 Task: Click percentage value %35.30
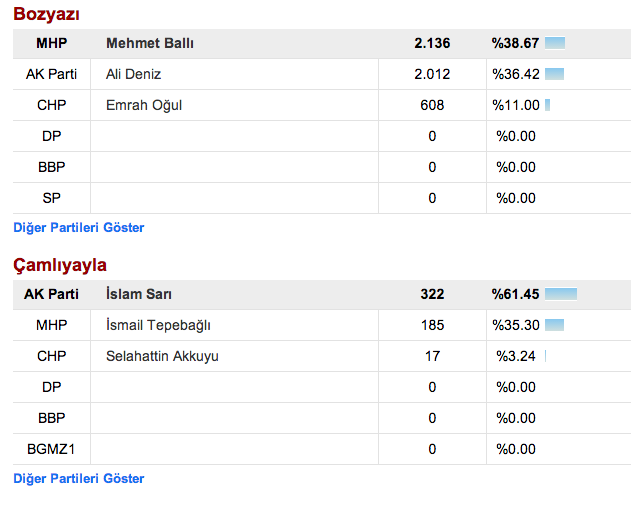(516, 325)
